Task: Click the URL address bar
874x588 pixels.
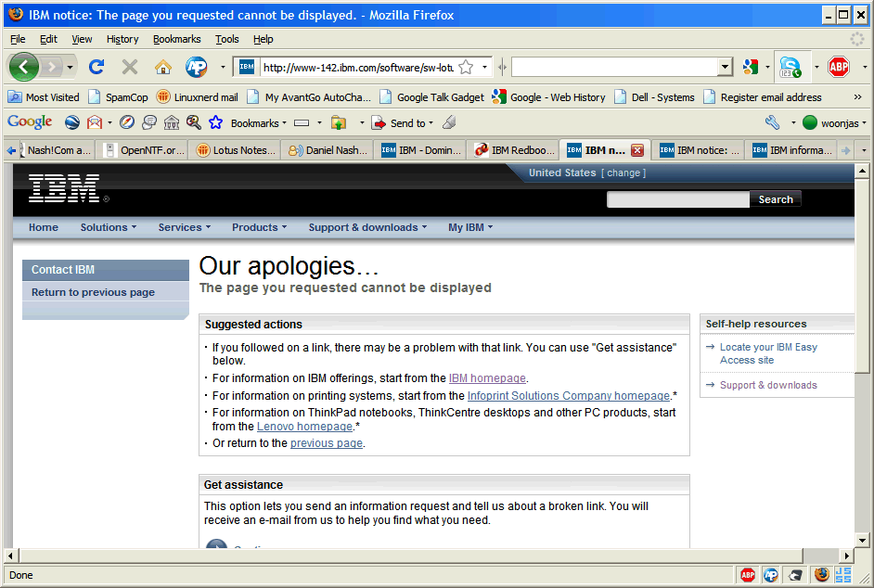Action: point(358,68)
